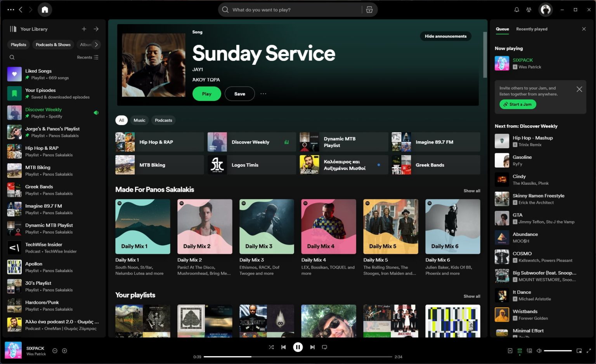596x364 pixels.
Task: Open the notifications bell
Action: click(516, 9)
